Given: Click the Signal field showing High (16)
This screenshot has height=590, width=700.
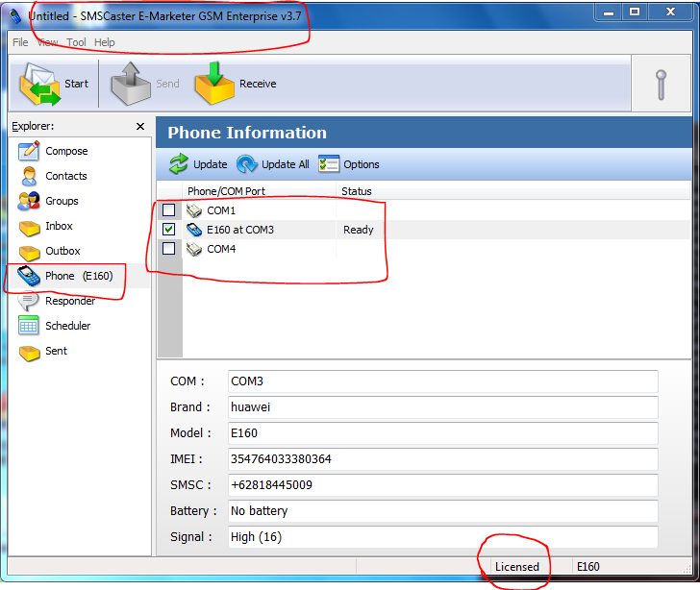Looking at the screenshot, I should pos(443,537).
